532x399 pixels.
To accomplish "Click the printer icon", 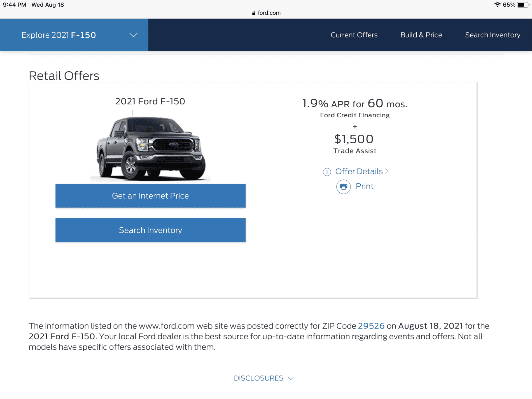I will tap(343, 187).
